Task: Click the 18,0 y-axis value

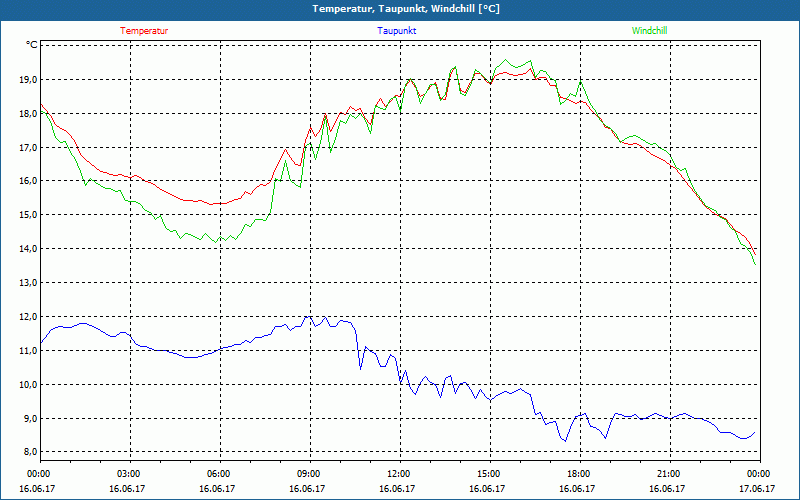Action: (x=28, y=113)
